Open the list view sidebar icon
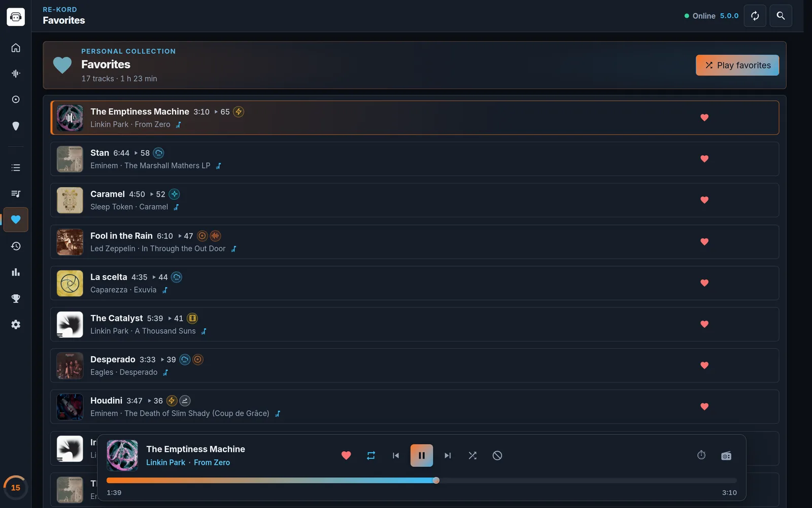 tap(16, 168)
